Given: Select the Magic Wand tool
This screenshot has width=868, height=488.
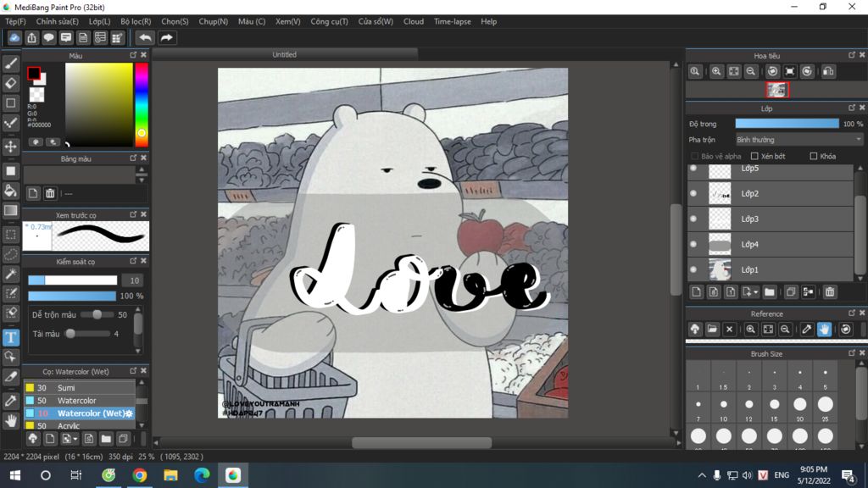Looking at the screenshot, I should tap(10, 274).
